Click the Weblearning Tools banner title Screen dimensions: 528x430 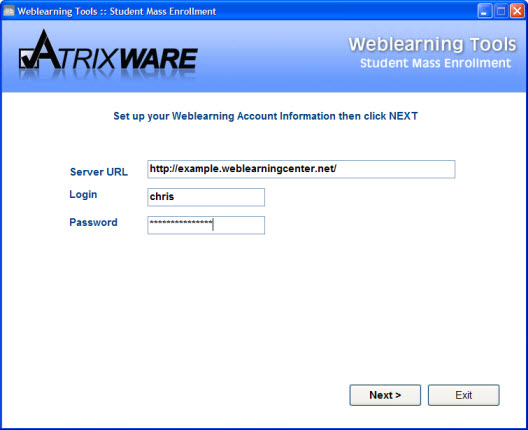(432, 44)
